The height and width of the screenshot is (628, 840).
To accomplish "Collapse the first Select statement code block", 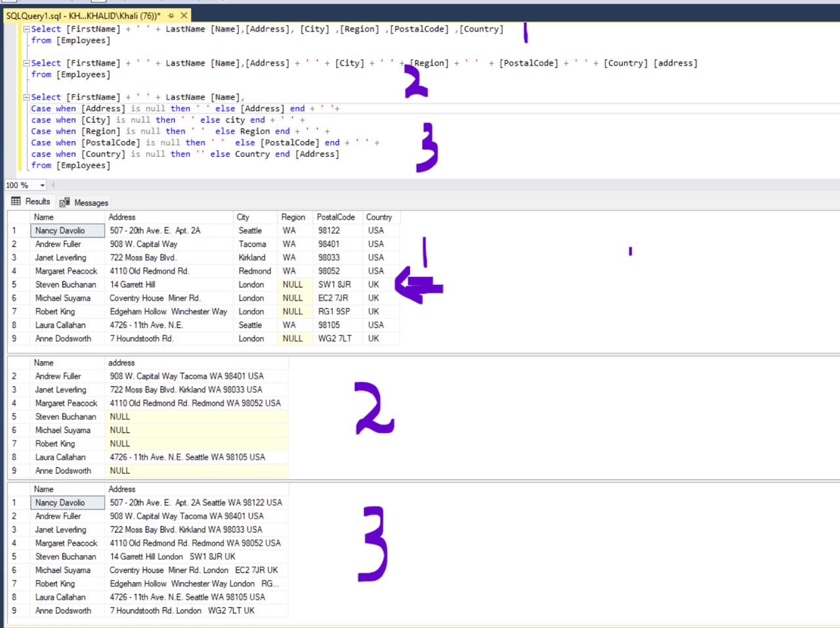I will tap(25, 28).
